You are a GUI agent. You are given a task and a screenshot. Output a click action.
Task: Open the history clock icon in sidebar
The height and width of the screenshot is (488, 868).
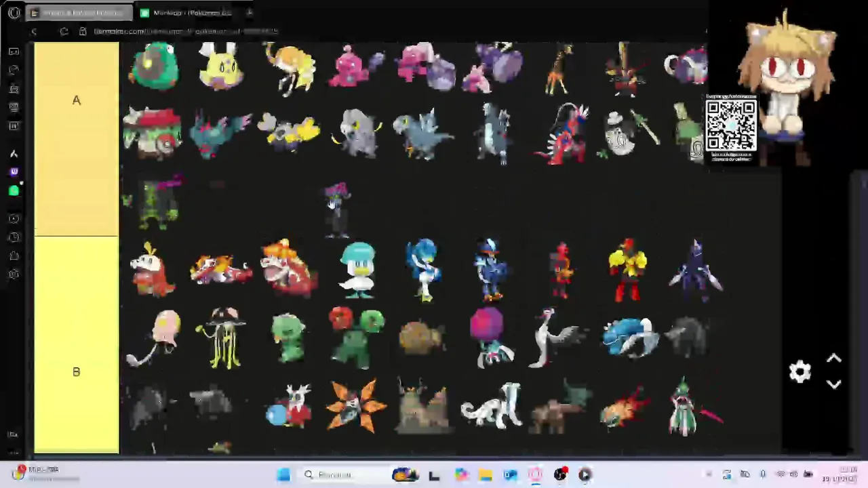point(14,237)
